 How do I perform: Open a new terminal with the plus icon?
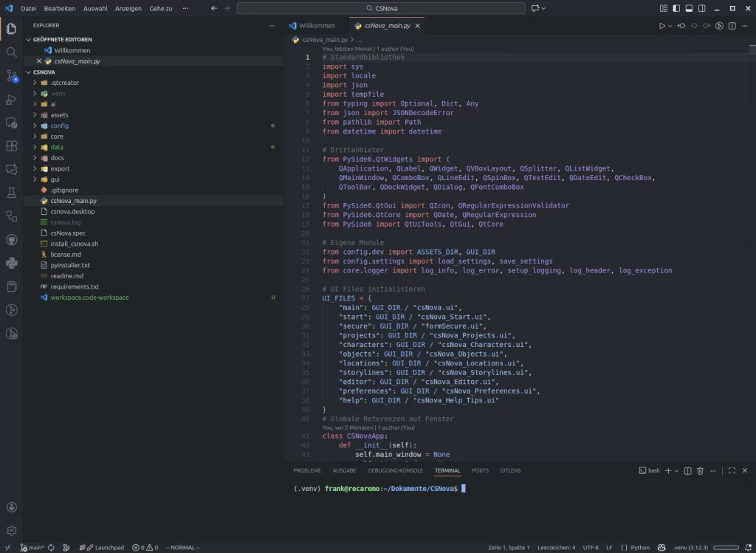point(668,470)
